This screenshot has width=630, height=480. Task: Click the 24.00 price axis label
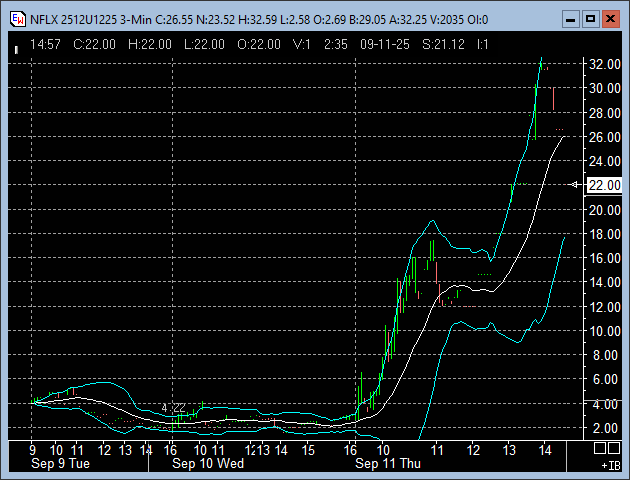point(604,161)
